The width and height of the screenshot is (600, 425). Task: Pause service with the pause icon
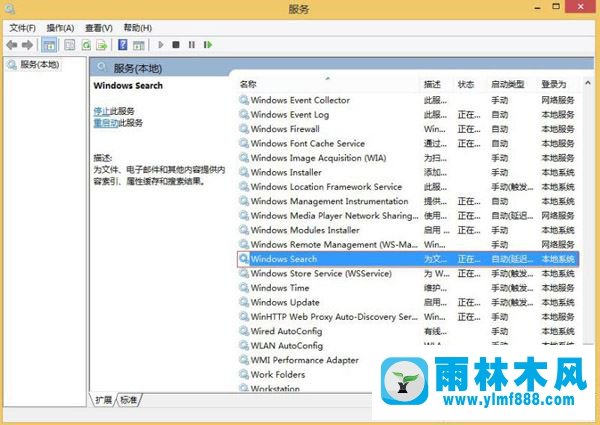point(192,45)
